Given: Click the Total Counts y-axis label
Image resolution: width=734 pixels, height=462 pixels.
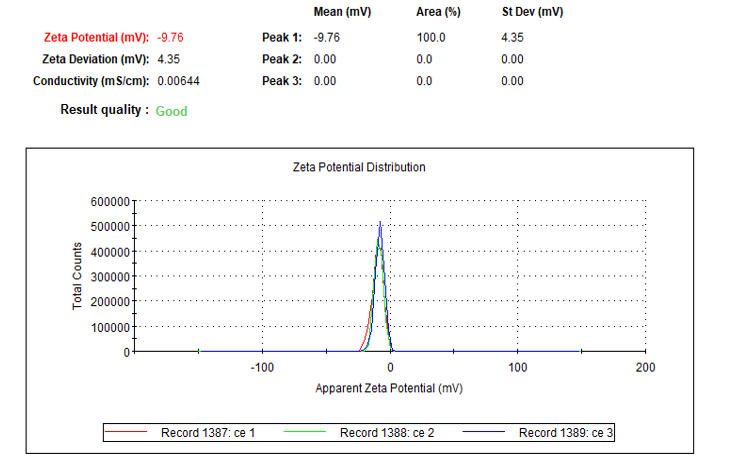Looking at the screenshot, I should pos(78,275).
